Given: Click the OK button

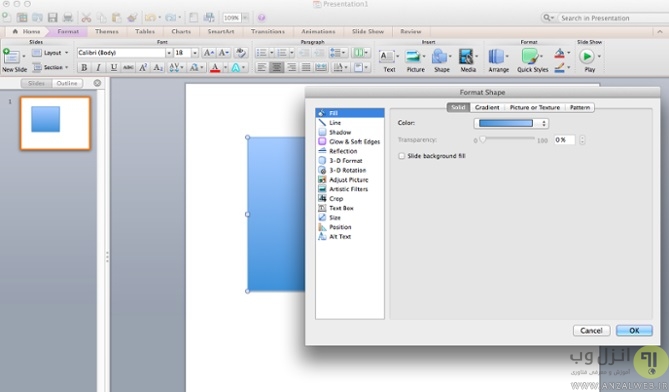Looking at the screenshot, I should point(634,331).
